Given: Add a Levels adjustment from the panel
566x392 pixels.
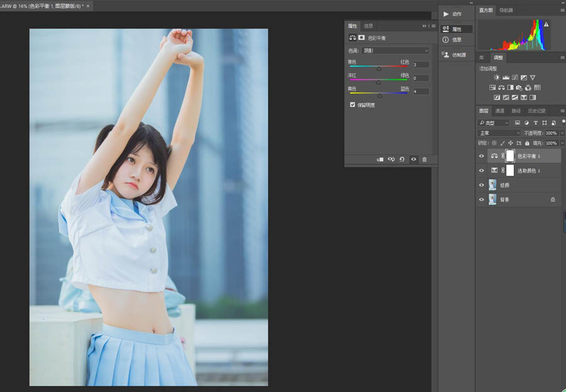Looking at the screenshot, I should [506, 77].
